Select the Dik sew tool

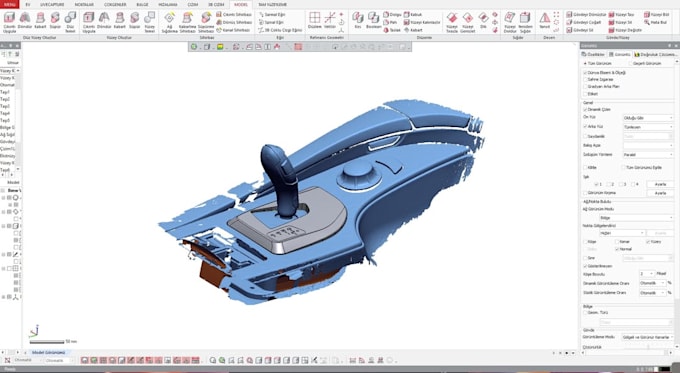coord(483,20)
